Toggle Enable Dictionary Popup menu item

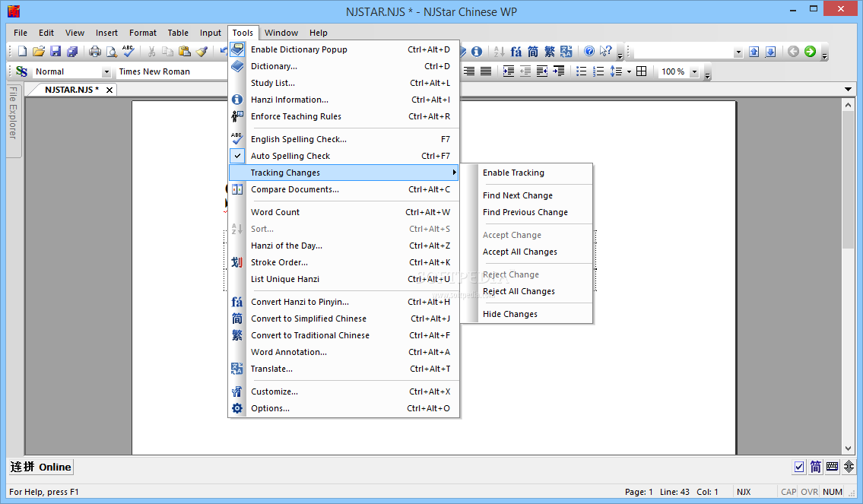pos(344,49)
